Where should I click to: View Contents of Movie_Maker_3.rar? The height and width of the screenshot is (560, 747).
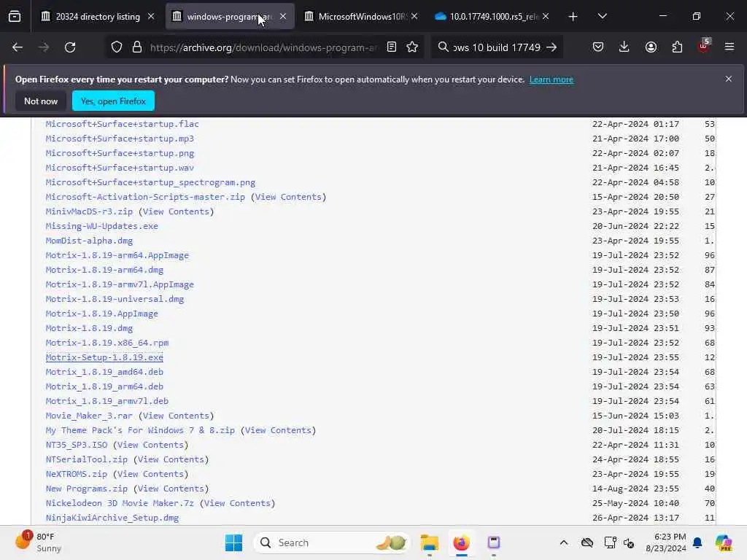tap(177, 416)
